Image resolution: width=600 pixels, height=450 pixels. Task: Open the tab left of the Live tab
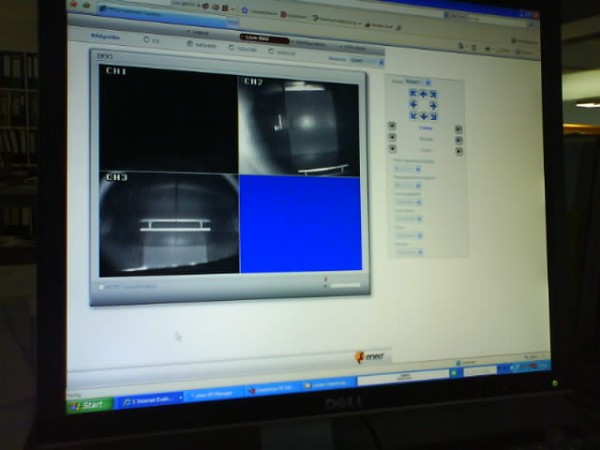[199, 33]
